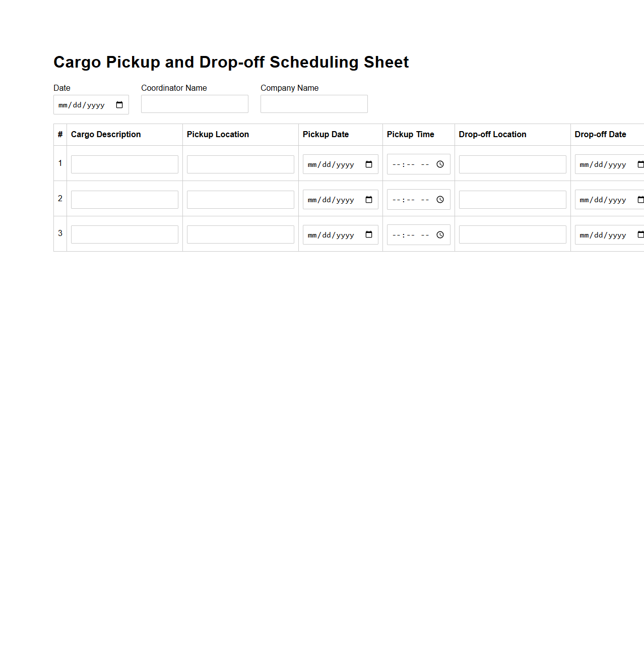644x648 pixels.
Task: Open the calendar icon for row 1 Pickup Date
Action: click(368, 164)
